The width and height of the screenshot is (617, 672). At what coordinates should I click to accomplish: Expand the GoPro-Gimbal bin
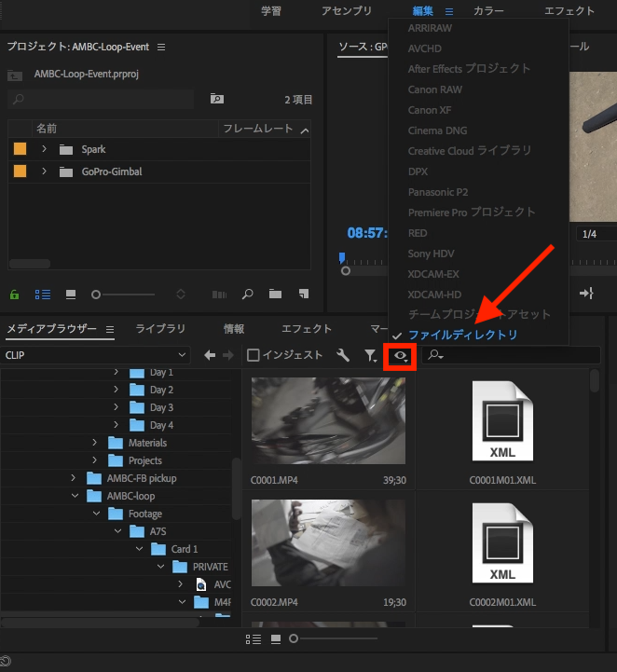tap(44, 171)
